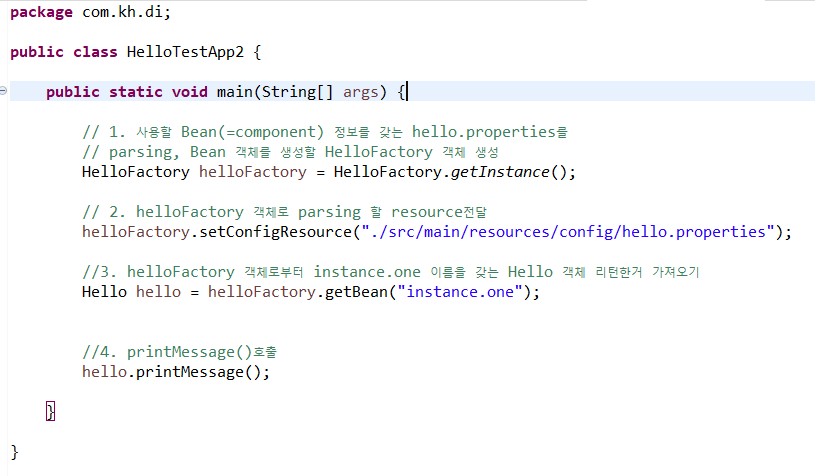Click comment '//4. printMessage()'
This screenshot has height=476, width=815.
click(x=179, y=352)
